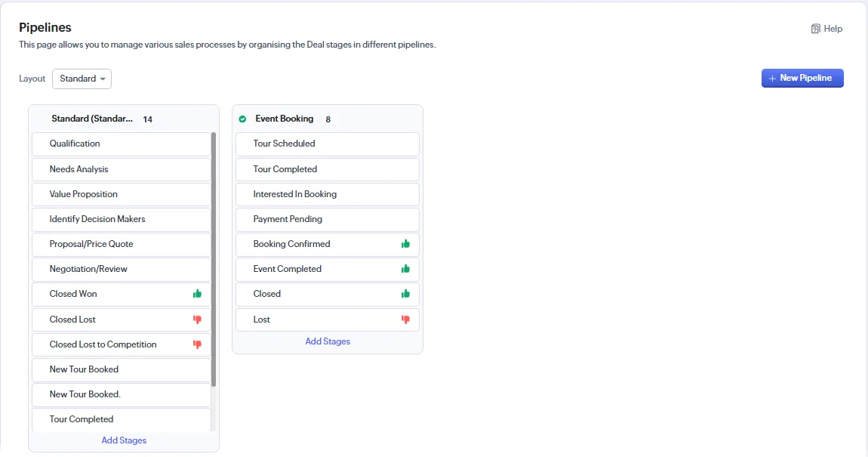Select the Interested In Booking stage

(x=327, y=194)
